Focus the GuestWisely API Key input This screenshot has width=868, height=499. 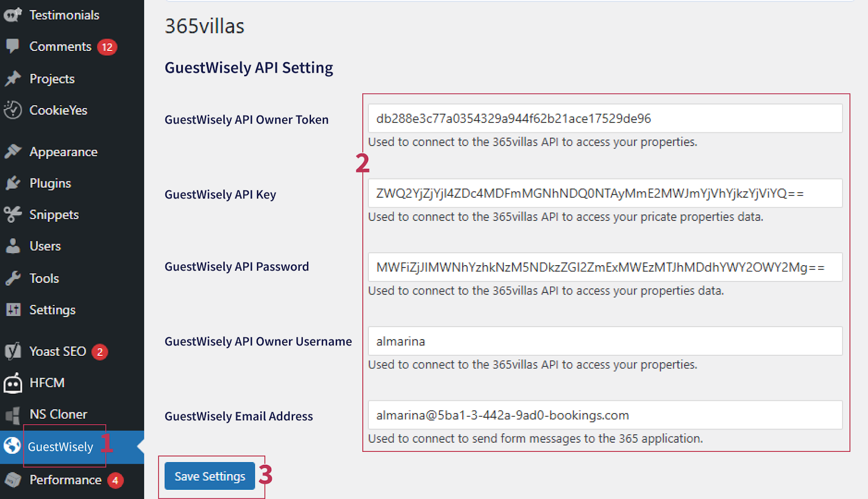(605, 193)
